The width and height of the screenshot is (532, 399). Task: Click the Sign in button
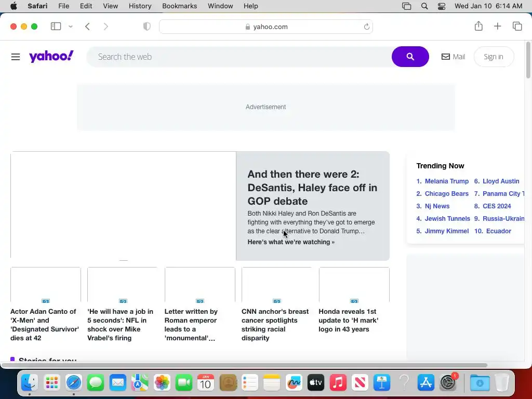point(494,57)
